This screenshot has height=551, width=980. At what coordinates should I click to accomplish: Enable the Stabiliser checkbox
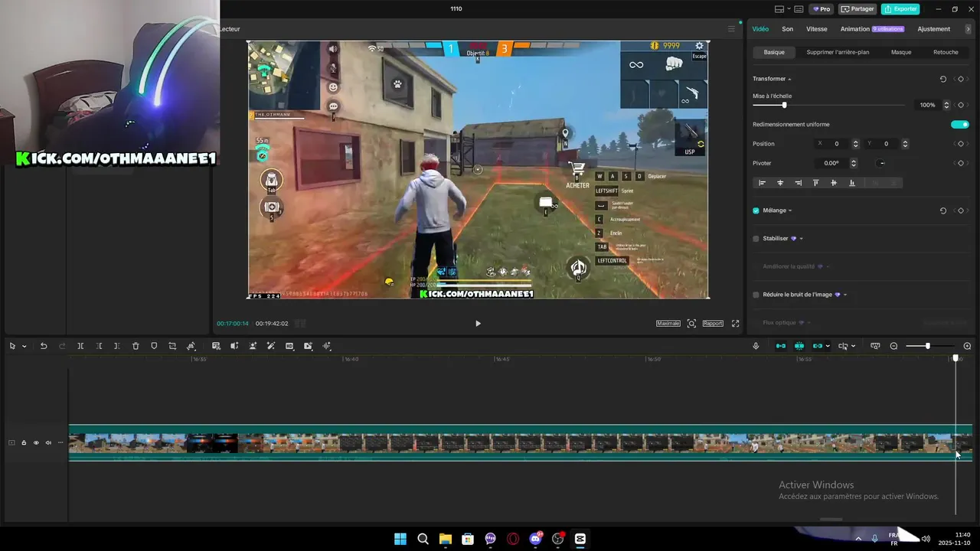point(756,239)
